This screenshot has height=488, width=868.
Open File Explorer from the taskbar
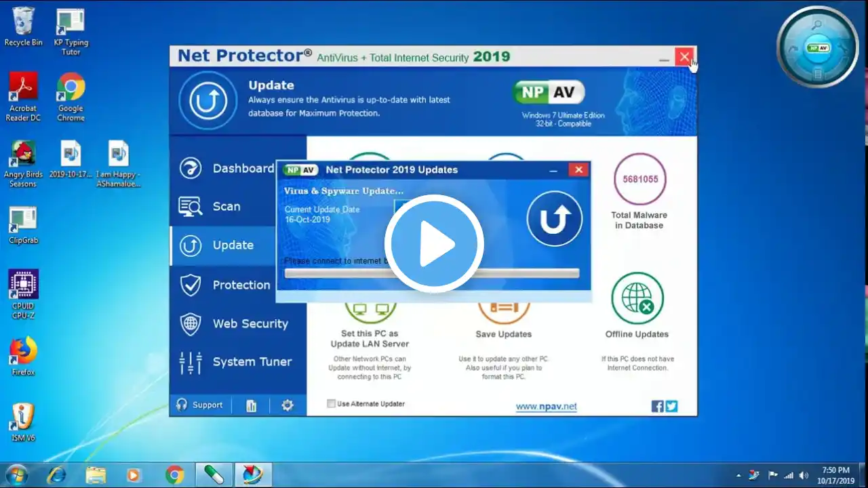coord(96,474)
